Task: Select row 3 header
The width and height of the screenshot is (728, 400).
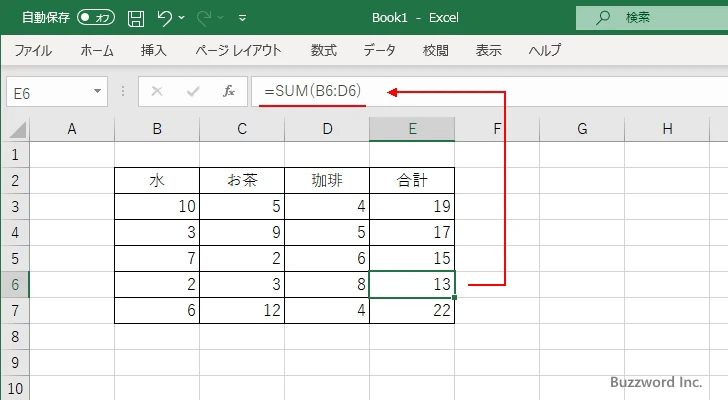Action: 15,206
